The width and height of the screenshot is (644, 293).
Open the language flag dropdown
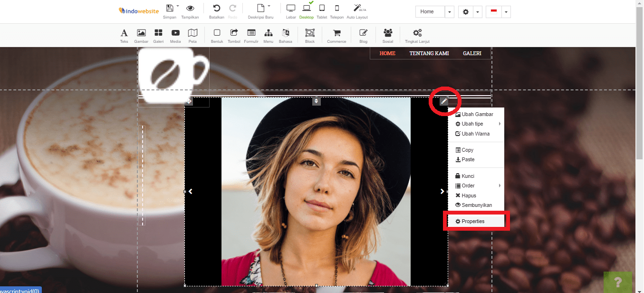[506, 12]
